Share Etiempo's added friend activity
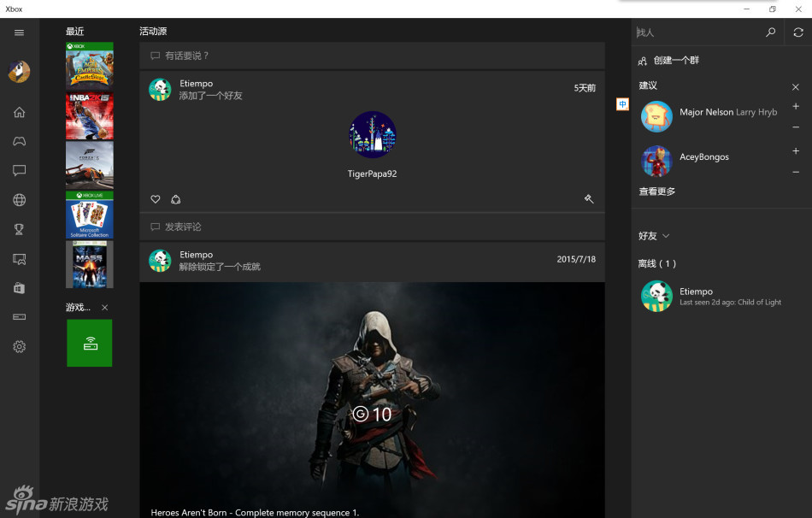Screen dimensions: 812x518 pos(175,199)
